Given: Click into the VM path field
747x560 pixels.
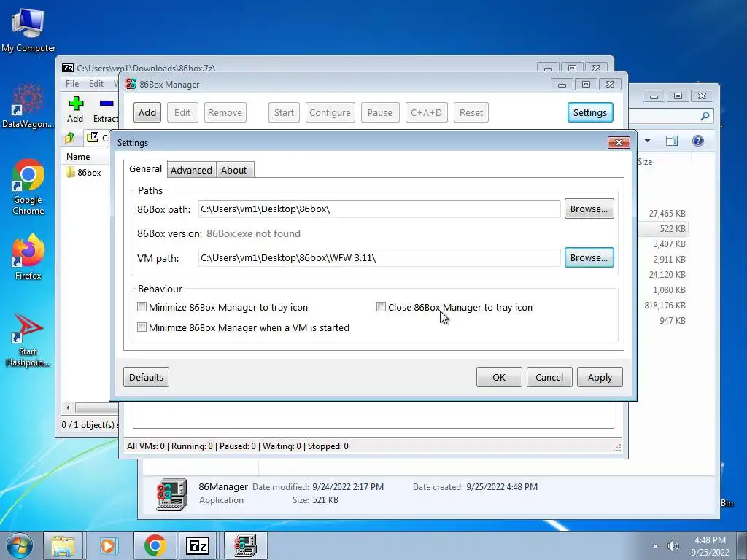Looking at the screenshot, I should coord(379,257).
